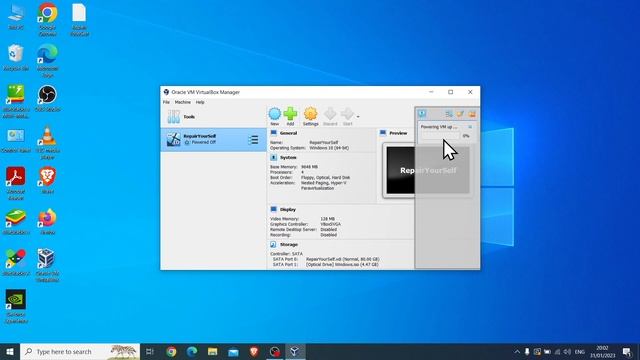Viewport: 640px width, 360px height.
Task: Open the Action Center notifications icon
Action: [627, 351]
